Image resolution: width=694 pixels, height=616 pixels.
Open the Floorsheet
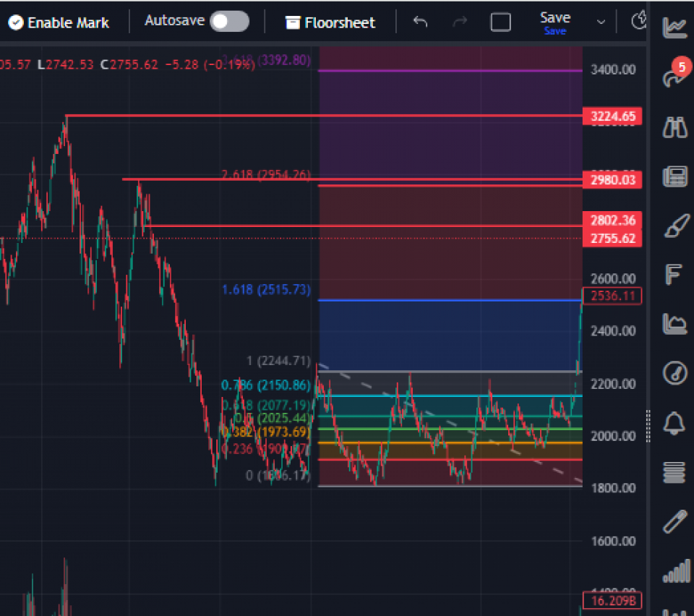[330, 22]
